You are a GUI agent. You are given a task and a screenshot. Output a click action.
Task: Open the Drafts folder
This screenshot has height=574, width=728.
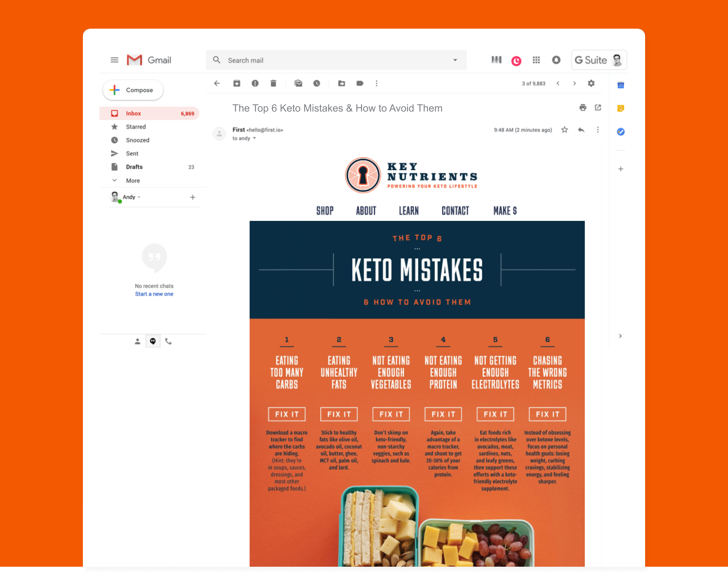tap(134, 167)
